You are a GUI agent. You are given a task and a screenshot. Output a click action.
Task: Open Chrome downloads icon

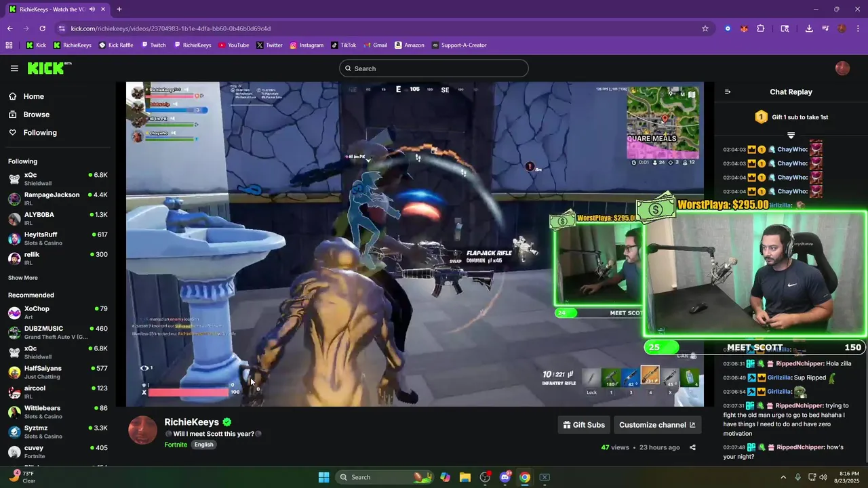pos(809,28)
